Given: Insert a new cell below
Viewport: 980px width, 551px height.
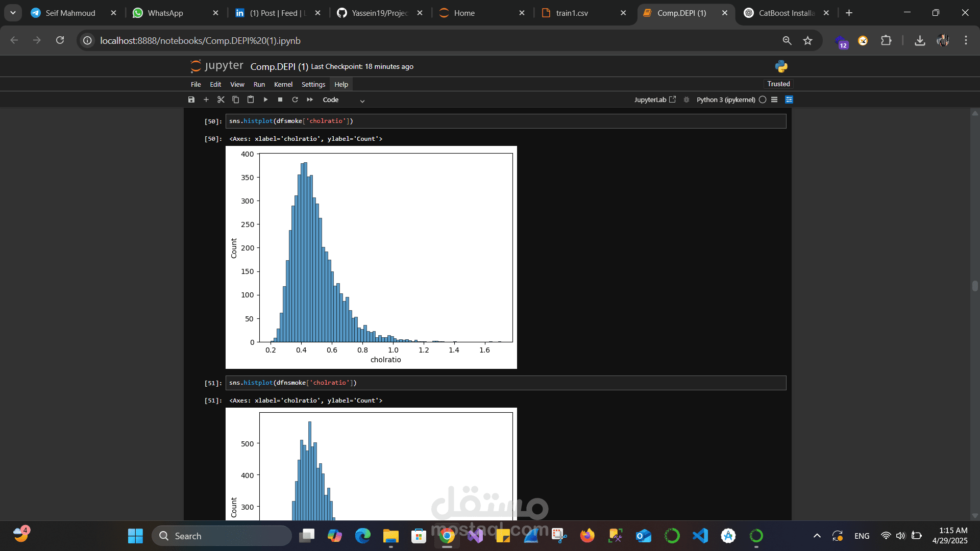Looking at the screenshot, I should (206, 99).
